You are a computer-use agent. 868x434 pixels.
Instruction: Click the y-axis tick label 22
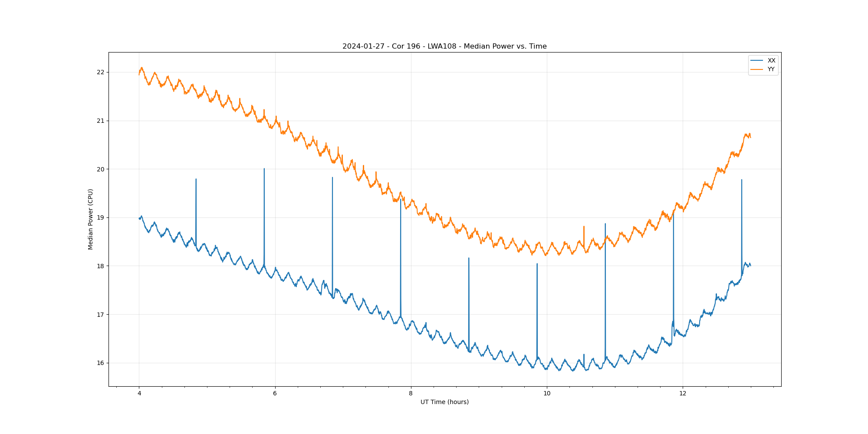101,72
